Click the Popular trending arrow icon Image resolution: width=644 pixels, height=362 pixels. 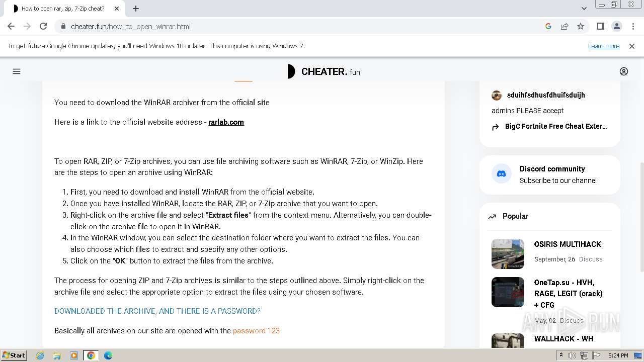tap(492, 217)
